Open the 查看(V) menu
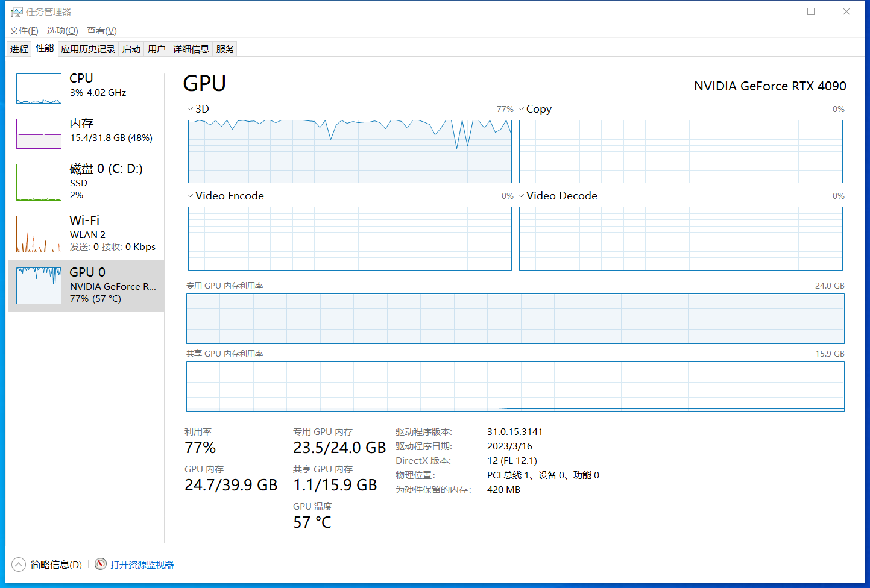The width and height of the screenshot is (870, 588). pos(102,31)
